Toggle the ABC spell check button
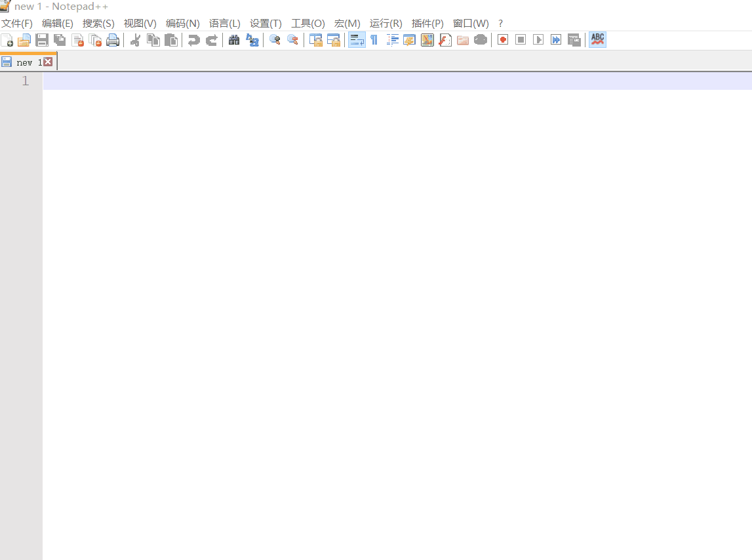 tap(597, 40)
